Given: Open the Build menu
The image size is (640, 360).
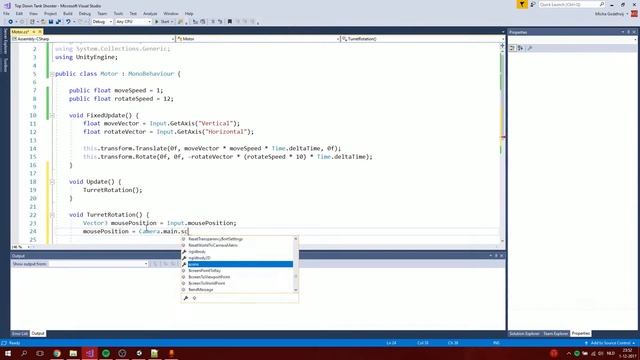Looking at the screenshot, I should pyautogui.click(x=68, y=13).
